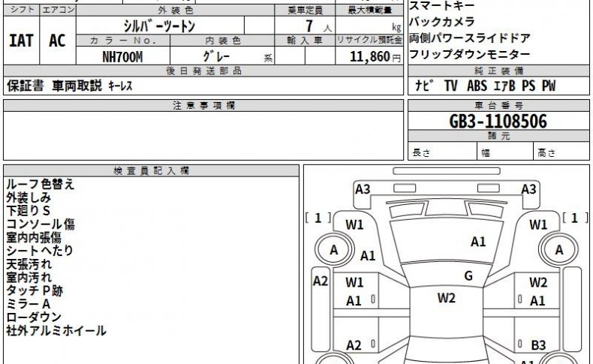
Task: Select the inspector note 'コンソール傷'
Action: coord(41,224)
